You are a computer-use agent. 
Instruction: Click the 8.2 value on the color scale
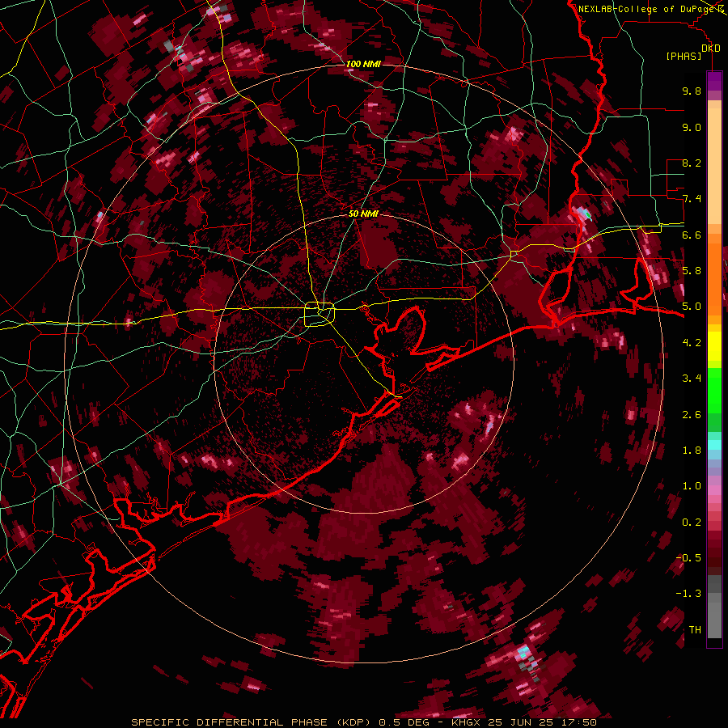coord(692,163)
